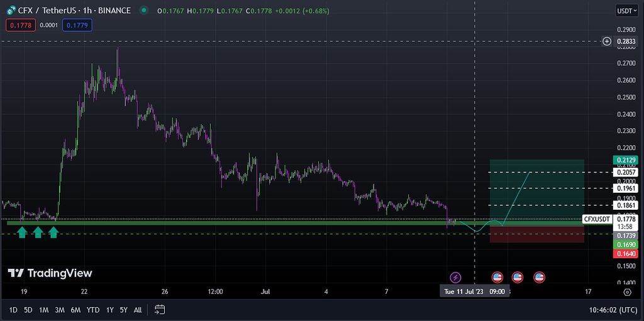The image size is (644, 321).
Task: Open the USDT currency dropdown
Action: pos(627,11)
